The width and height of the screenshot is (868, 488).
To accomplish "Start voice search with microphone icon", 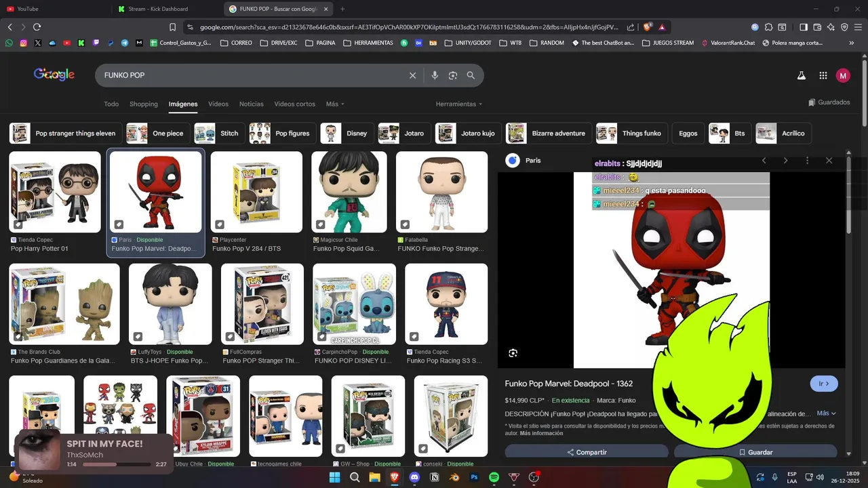I will [435, 75].
